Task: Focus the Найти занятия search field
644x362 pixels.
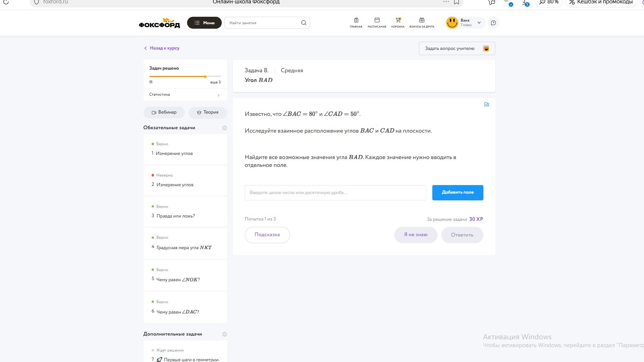Action: (x=267, y=23)
